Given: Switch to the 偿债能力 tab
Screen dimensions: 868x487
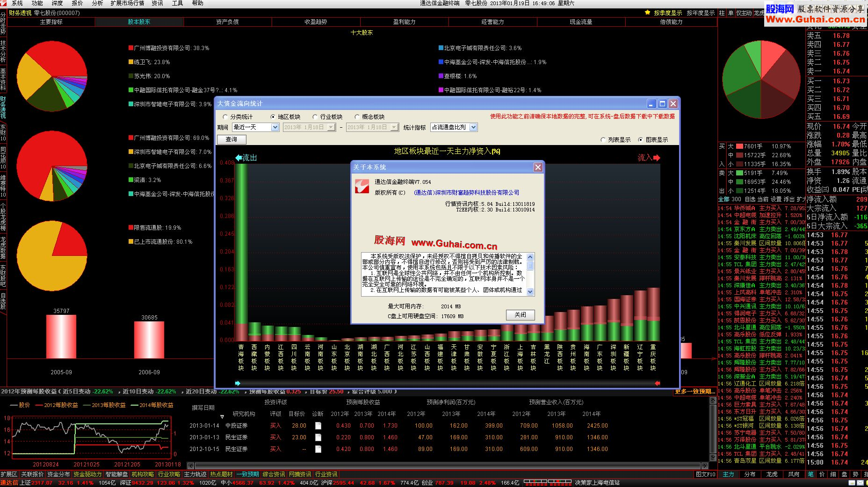Looking at the screenshot, I should click(x=671, y=22).
